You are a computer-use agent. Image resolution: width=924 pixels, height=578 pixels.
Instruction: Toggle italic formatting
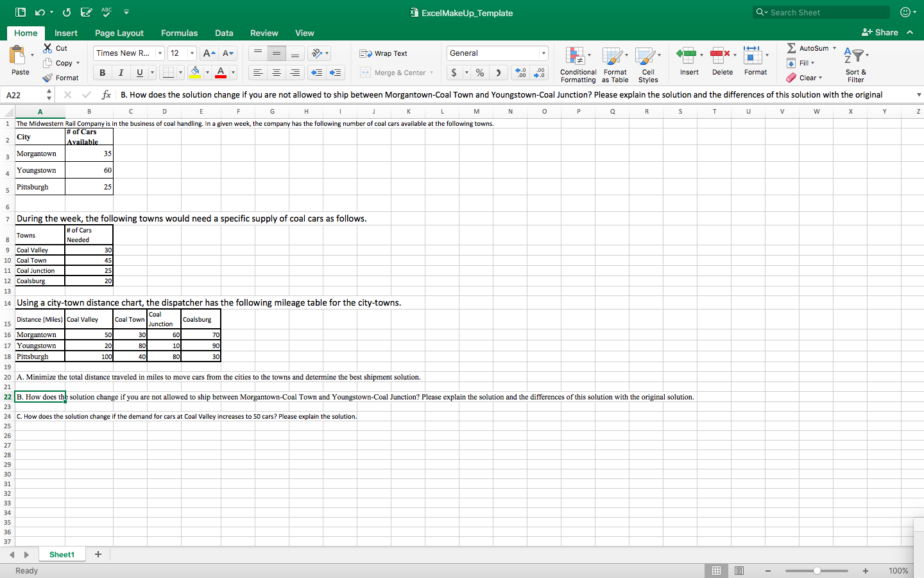(x=120, y=72)
